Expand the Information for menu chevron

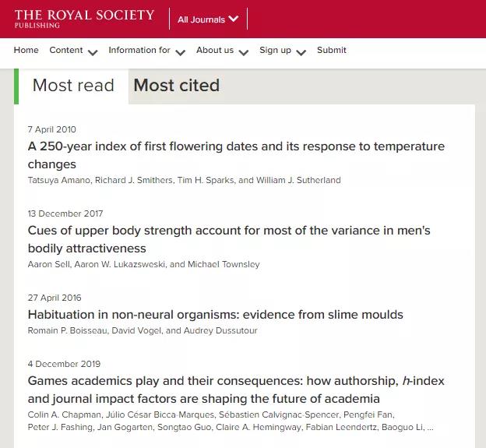pos(181,52)
